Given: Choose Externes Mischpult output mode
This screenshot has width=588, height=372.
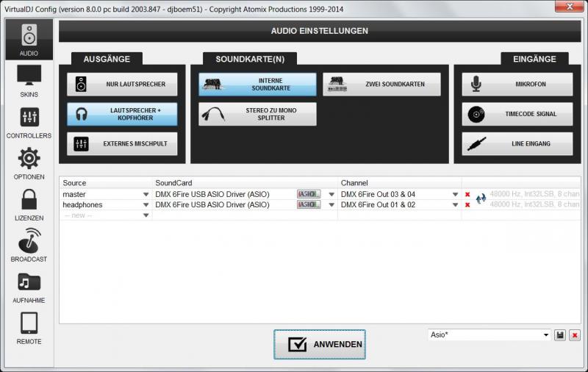Looking at the screenshot, I should (x=122, y=143).
